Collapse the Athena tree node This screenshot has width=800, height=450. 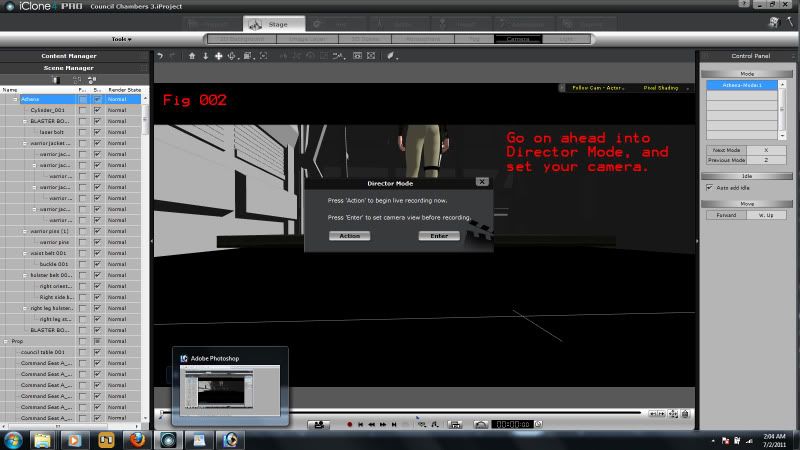click(15, 99)
